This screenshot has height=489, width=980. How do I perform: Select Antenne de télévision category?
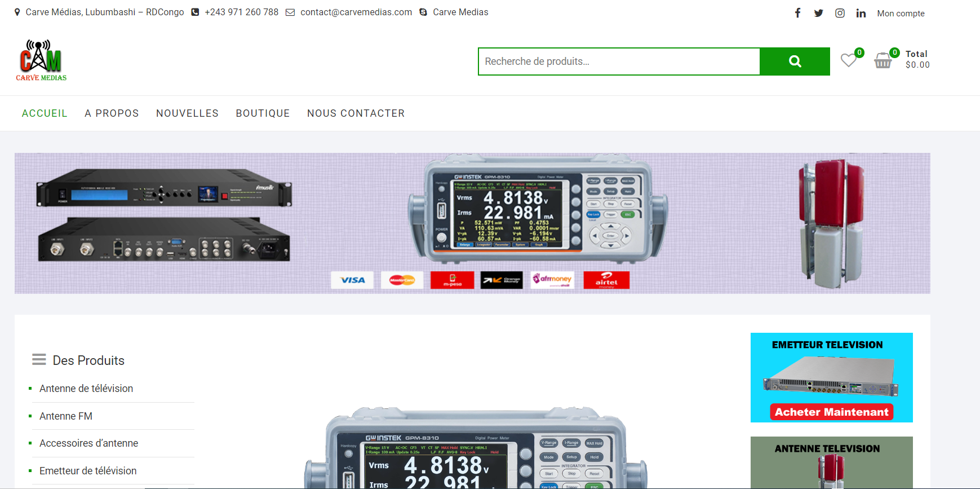86,389
